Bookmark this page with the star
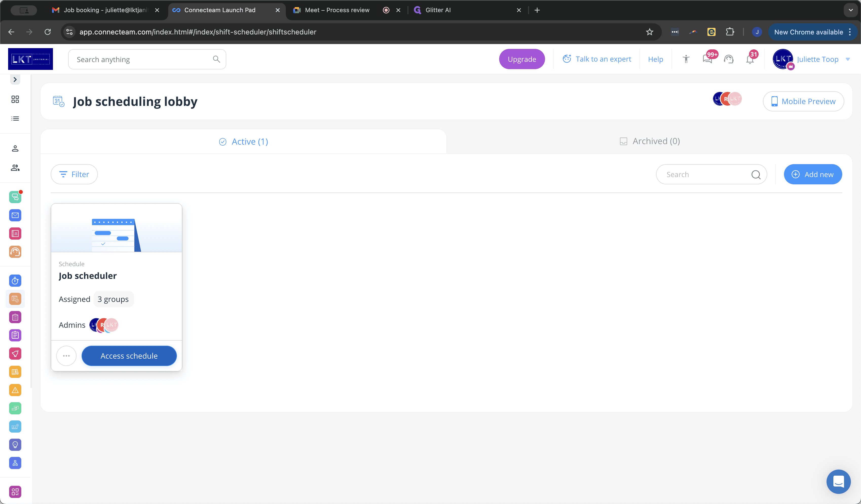This screenshot has width=861, height=504. pos(649,32)
